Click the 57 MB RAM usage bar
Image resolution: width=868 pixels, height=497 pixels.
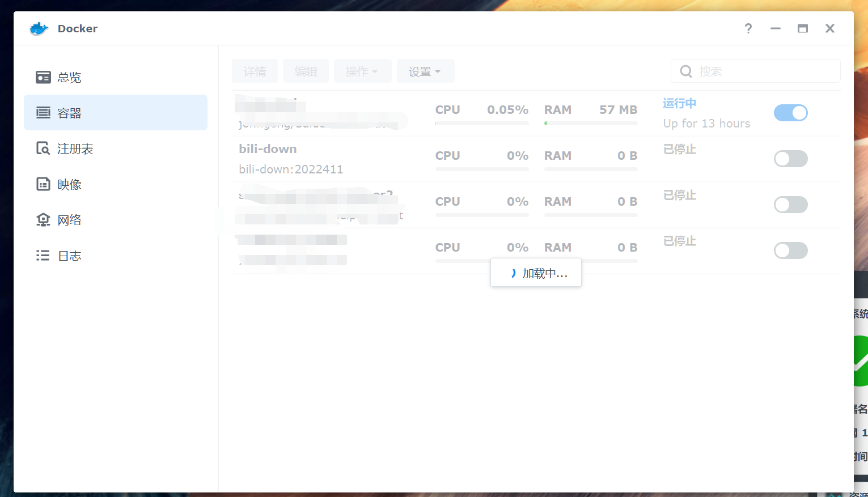pos(591,123)
